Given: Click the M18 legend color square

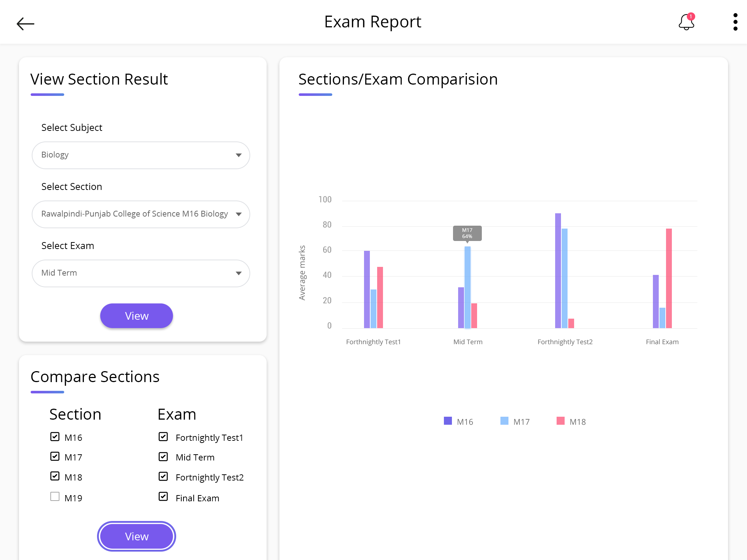Looking at the screenshot, I should point(560,421).
